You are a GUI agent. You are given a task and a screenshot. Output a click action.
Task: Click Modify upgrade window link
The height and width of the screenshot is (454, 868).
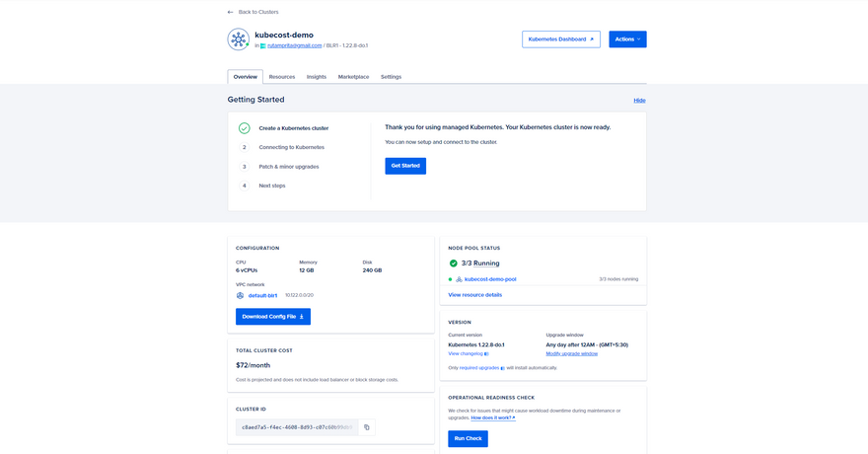point(572,353)
